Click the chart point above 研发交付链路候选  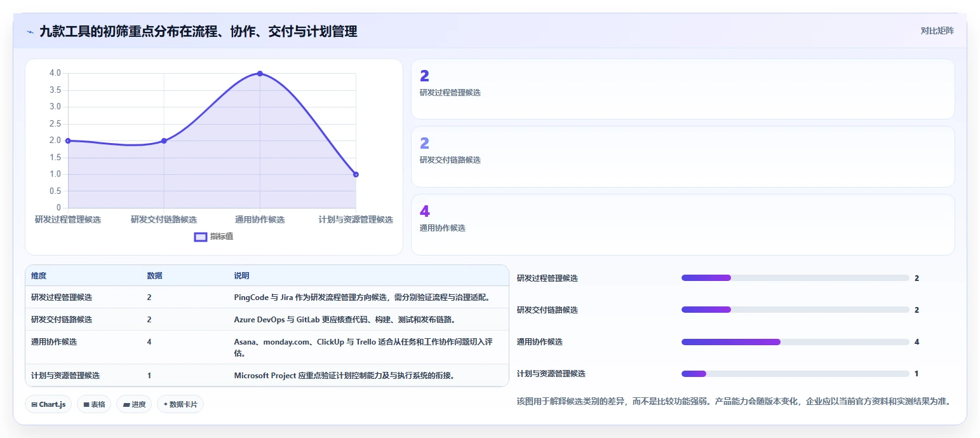pos(164,140)
